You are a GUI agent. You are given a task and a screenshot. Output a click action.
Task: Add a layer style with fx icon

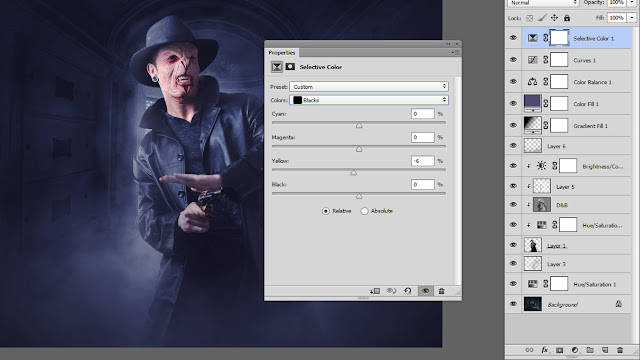point(544,350)
